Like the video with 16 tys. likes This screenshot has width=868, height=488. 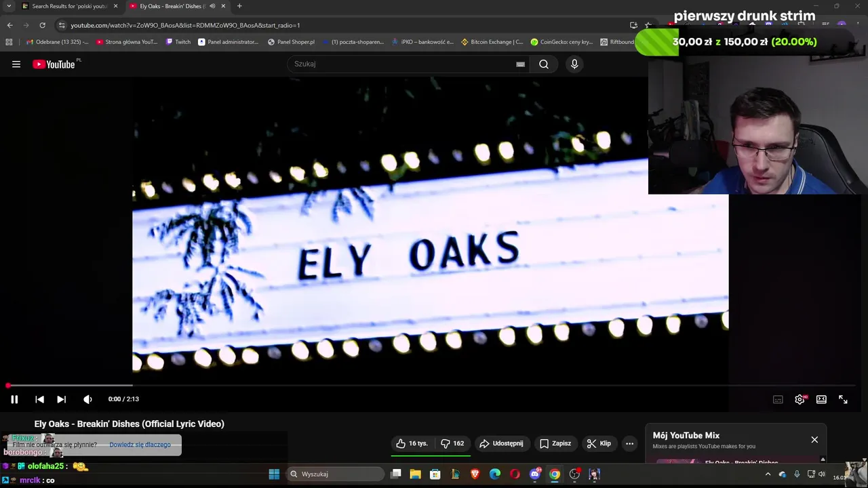coord(412,443)
